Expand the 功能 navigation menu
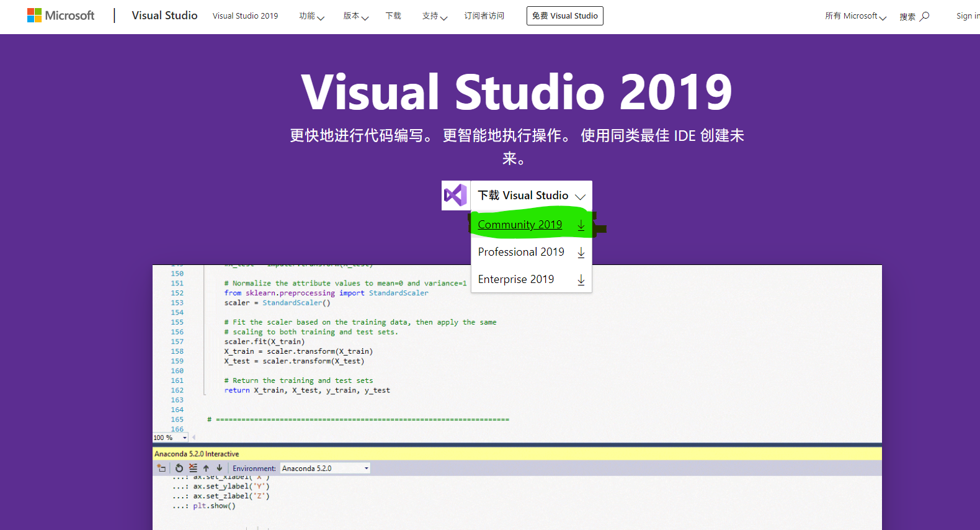This screenshot has height=530, width=980. (x=311, y=16)
